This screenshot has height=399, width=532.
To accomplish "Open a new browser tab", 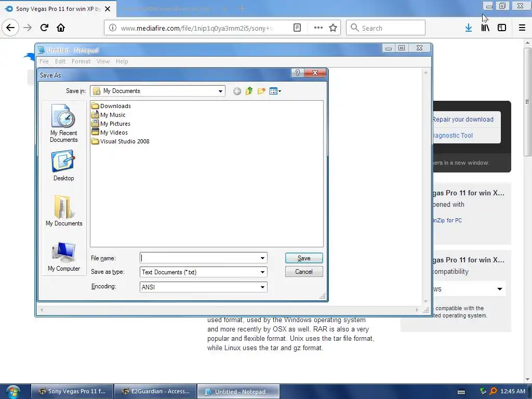I will [242, 9].
